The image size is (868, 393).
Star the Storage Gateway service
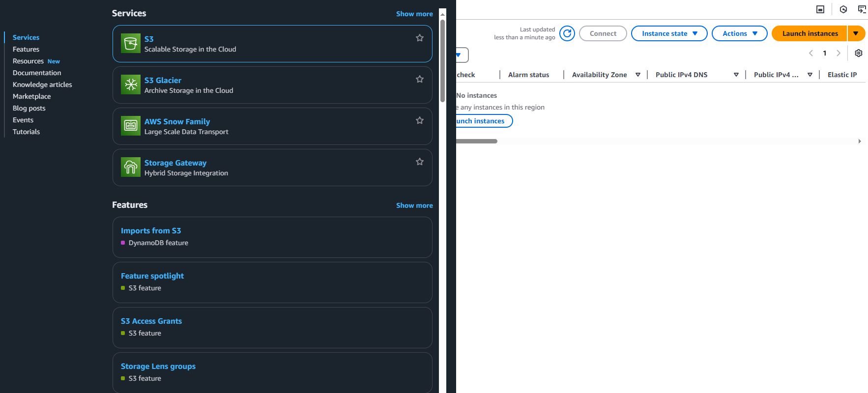click(x=420, y=162)
